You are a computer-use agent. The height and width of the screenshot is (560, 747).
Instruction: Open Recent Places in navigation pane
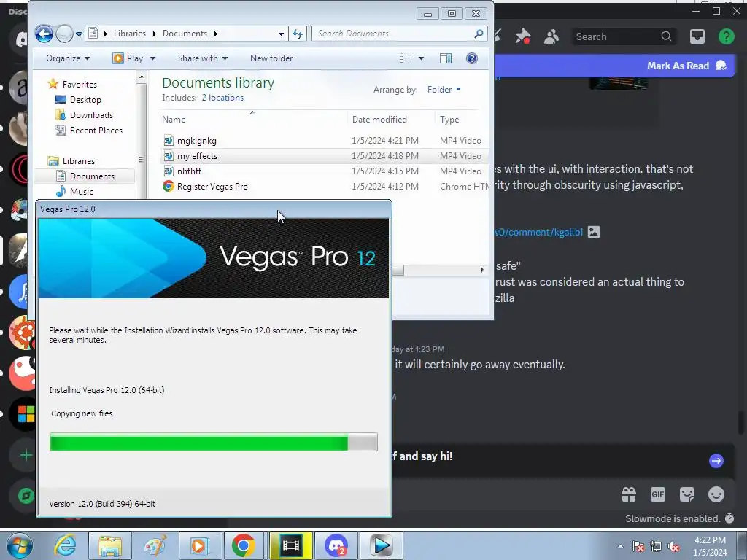(96, 130)
